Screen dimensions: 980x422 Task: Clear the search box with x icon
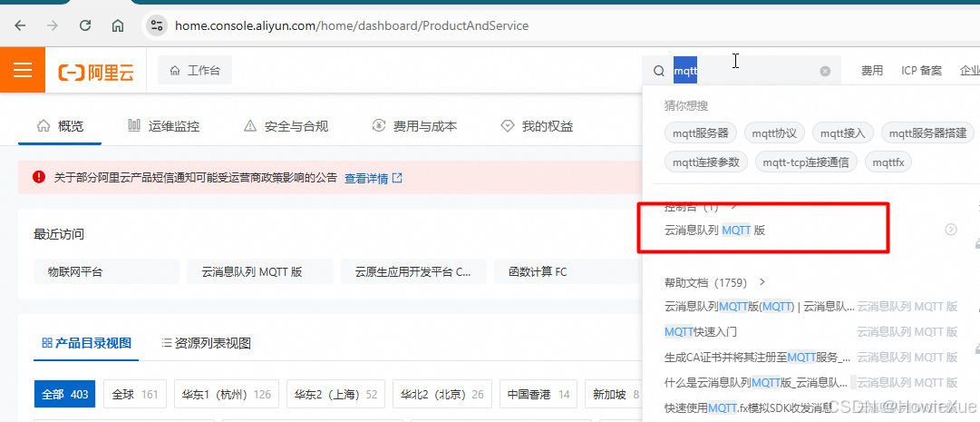[825, 72]
